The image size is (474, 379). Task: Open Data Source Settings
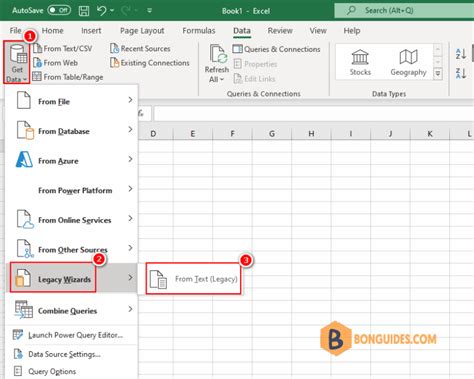click(x=72, y=354)
